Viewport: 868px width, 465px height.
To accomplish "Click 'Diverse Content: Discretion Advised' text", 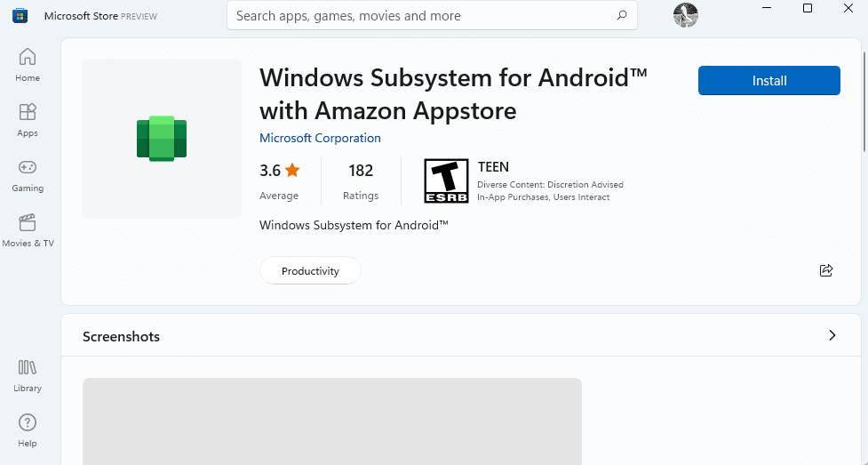I will pos(550,185).
